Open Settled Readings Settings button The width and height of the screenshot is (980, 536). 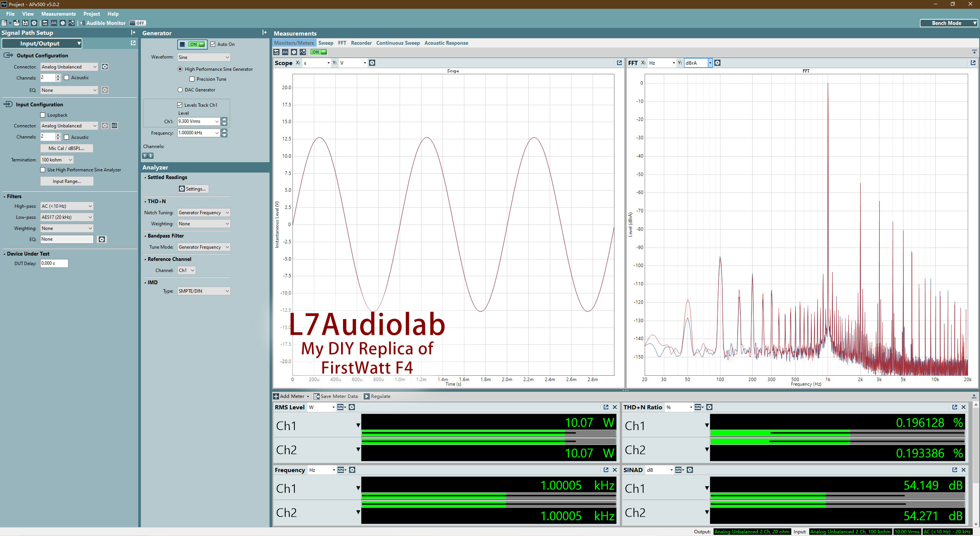193,189
